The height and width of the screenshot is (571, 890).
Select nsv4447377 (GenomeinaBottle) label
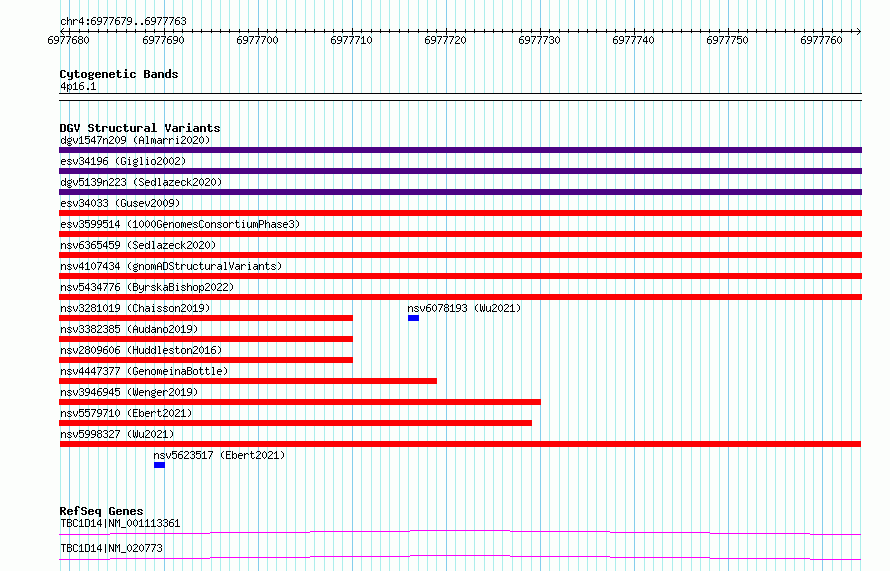(x=144, y=371)
